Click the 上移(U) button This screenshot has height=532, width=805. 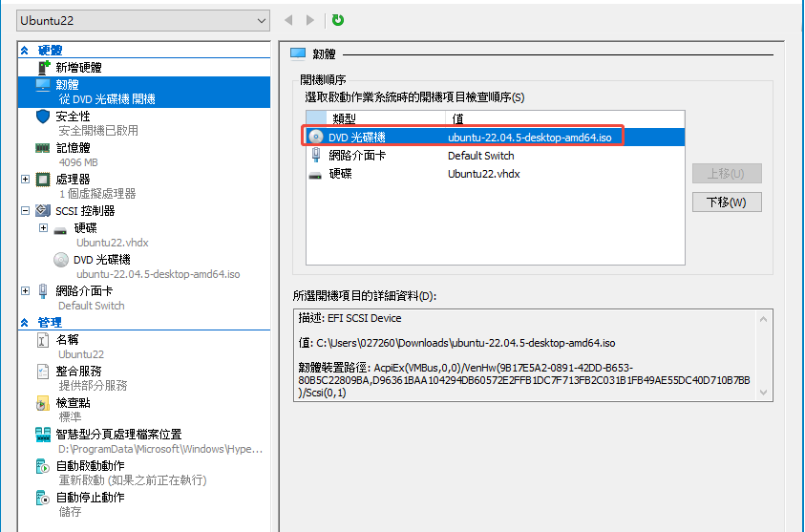727,174
